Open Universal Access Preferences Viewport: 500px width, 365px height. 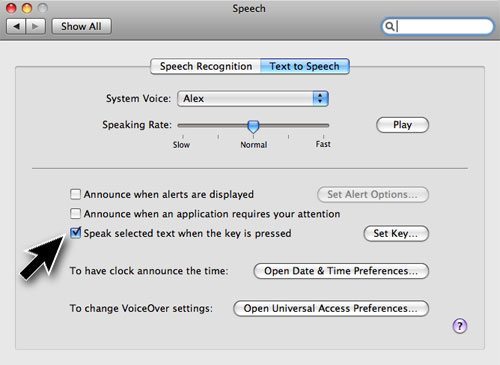coord(331,308)
